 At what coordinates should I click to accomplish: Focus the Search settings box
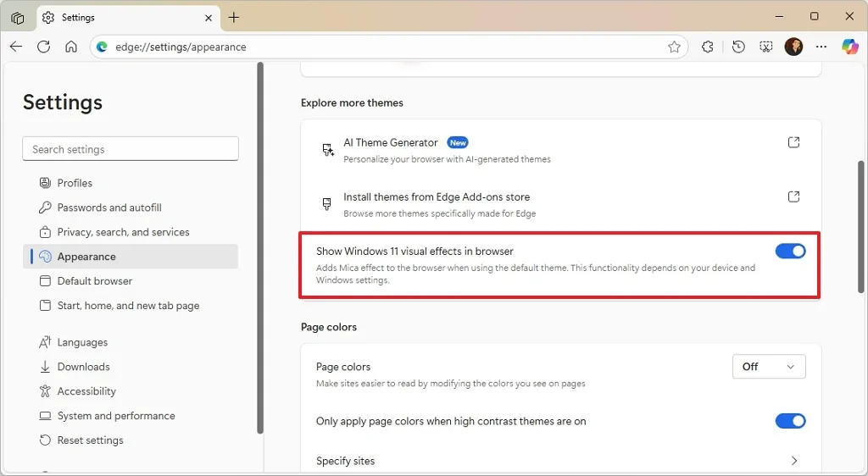tap(131, 149)
